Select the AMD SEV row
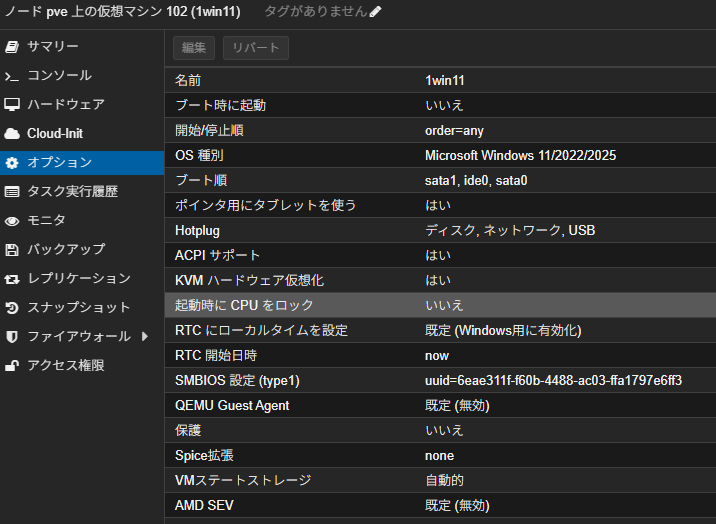Image resolution: width=716 pixels, height=524 pixels. coord(440,505)
